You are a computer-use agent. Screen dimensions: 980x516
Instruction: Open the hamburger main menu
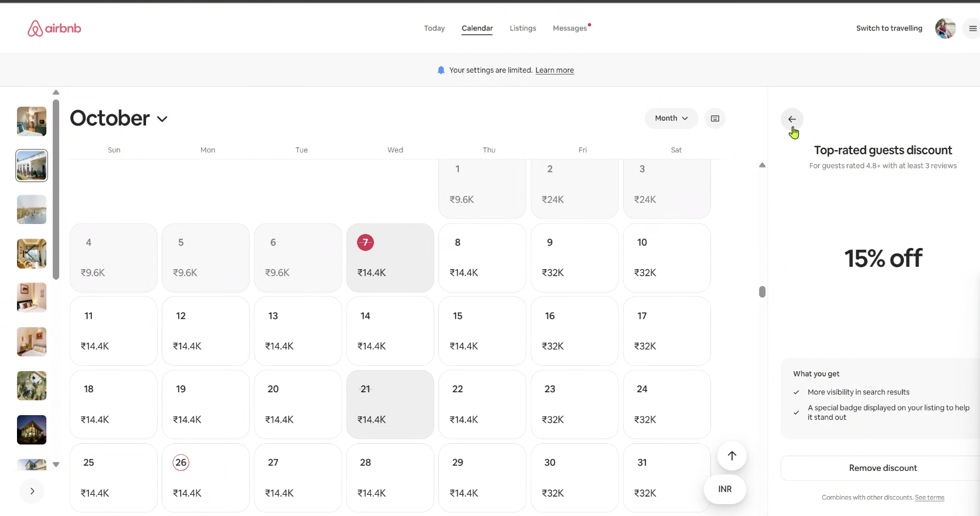point(972,28)
